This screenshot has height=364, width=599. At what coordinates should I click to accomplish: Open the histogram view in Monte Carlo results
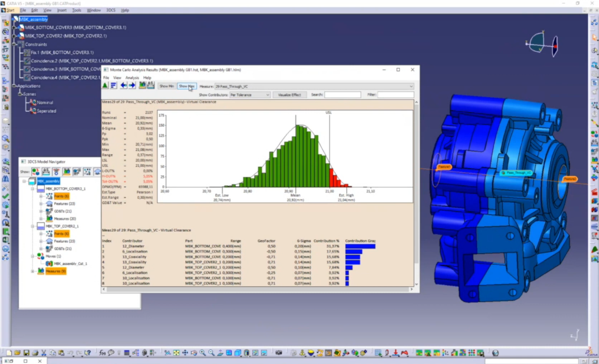[104, 85]
